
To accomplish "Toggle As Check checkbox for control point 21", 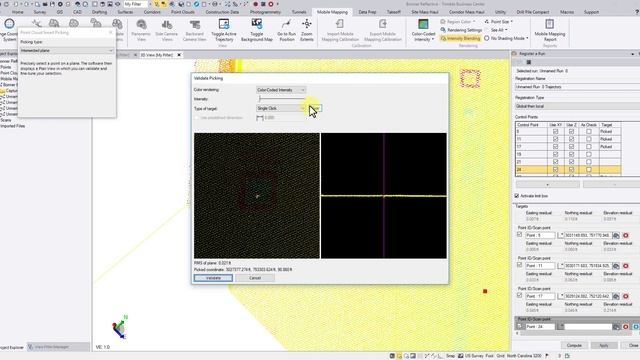I will point(589,162).
